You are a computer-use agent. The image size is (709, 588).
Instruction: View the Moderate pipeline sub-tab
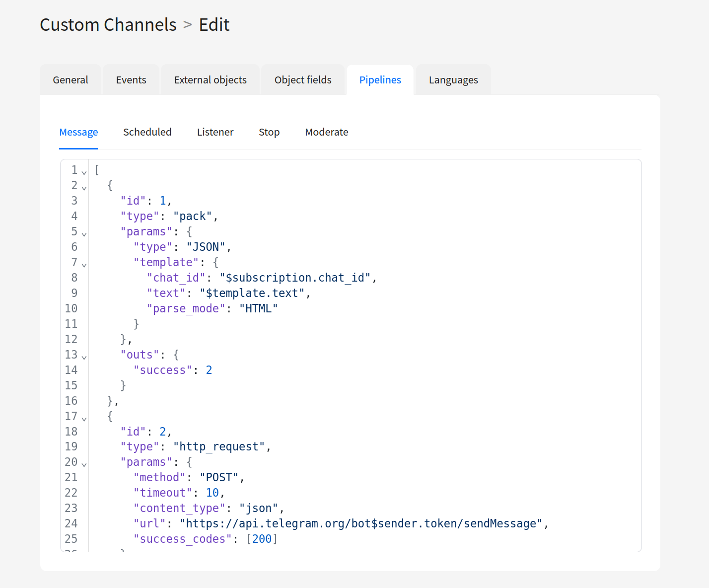click(327, 132)
